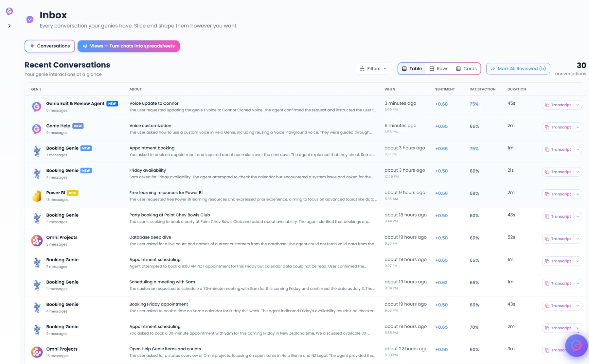Click Booking Genie avatar on Appointment booking row
Image resolution: width=589 pixels, height=364 pixels.
(37, 151)
